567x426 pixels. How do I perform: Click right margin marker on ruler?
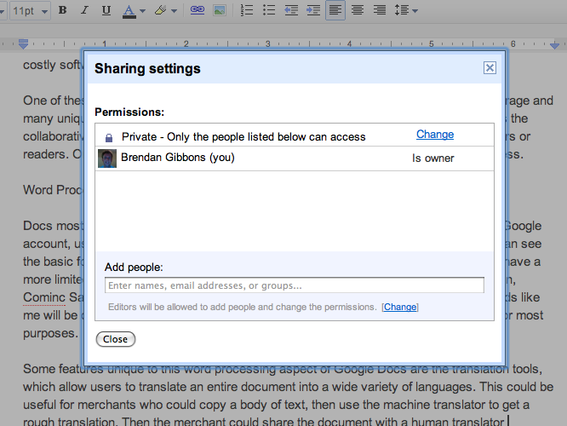[x=554, y=45]
